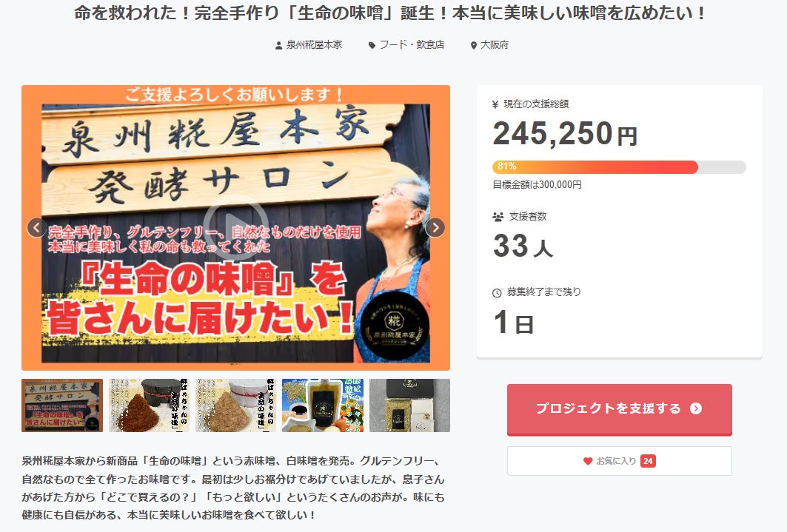Select the black package thumbnail
Image resolution: width=787 pixels, height=532 pixels.
coord(409,405)
